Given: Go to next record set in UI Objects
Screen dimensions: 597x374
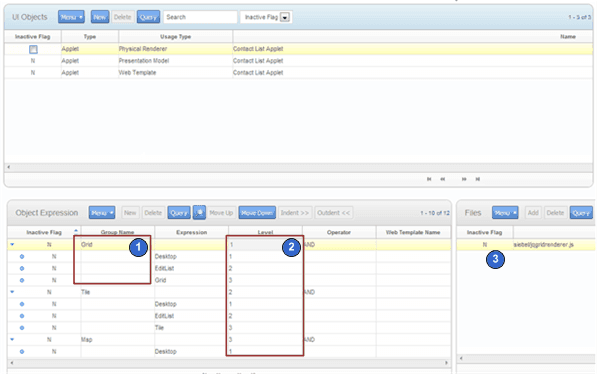Looking at the screenshot, I should (x=464, y=179).
